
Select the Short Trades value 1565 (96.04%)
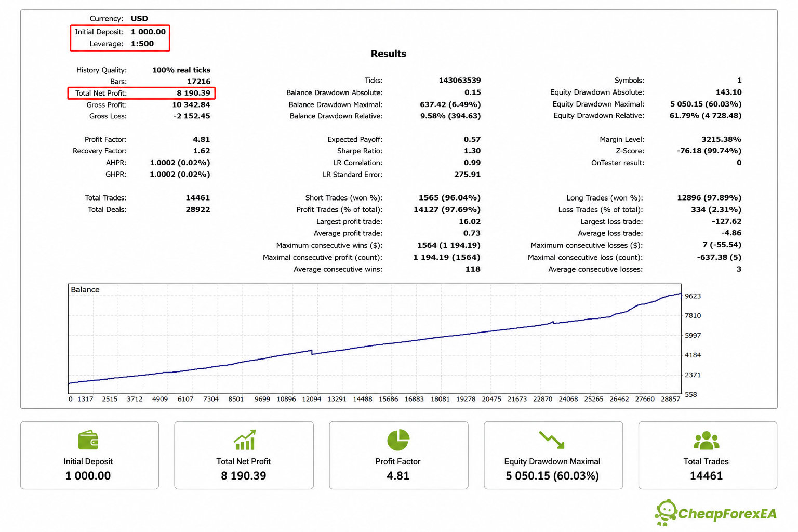(x=449, y=198)
